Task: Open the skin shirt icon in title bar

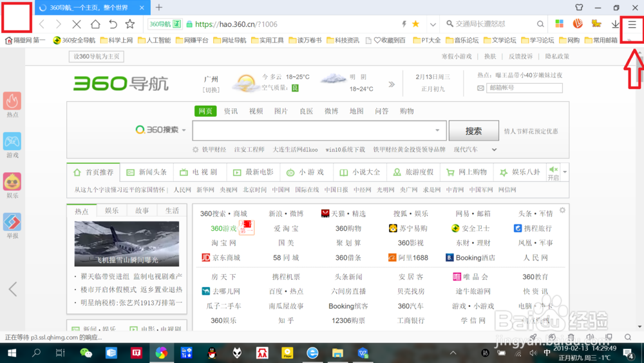Action: click(x=579, y=7)
